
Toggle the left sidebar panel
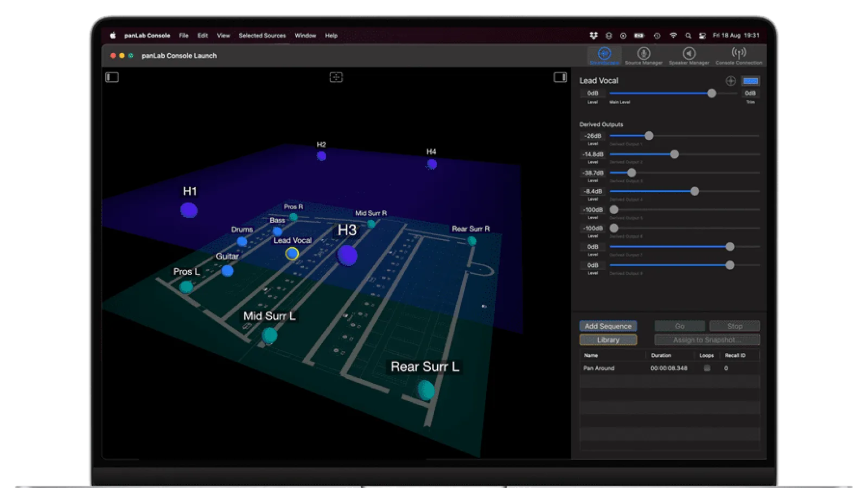[112, 77]
